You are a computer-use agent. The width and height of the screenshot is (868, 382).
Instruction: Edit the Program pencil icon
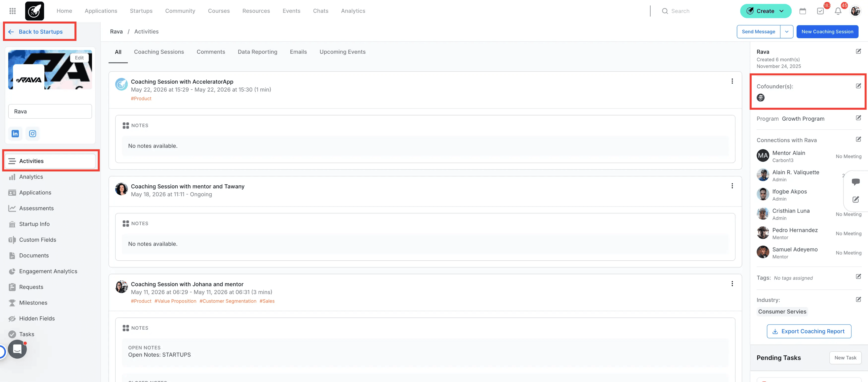[x=858, y=118]
